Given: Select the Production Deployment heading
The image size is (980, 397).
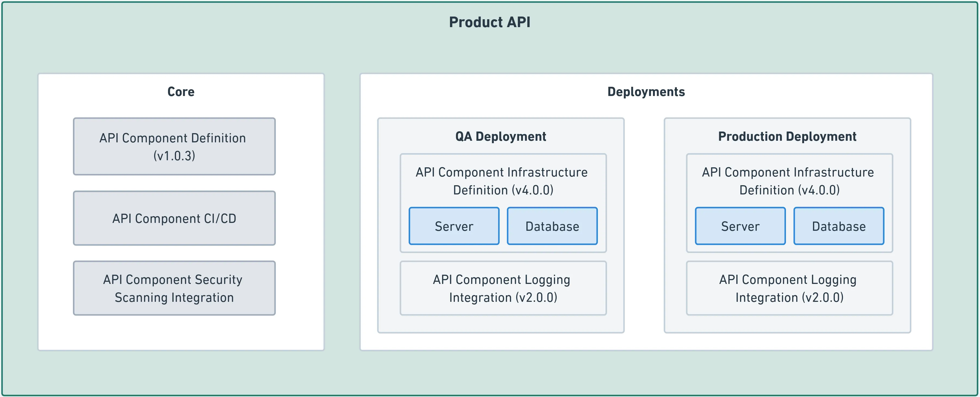Looking at the screenshot, I should pos(787,136).
